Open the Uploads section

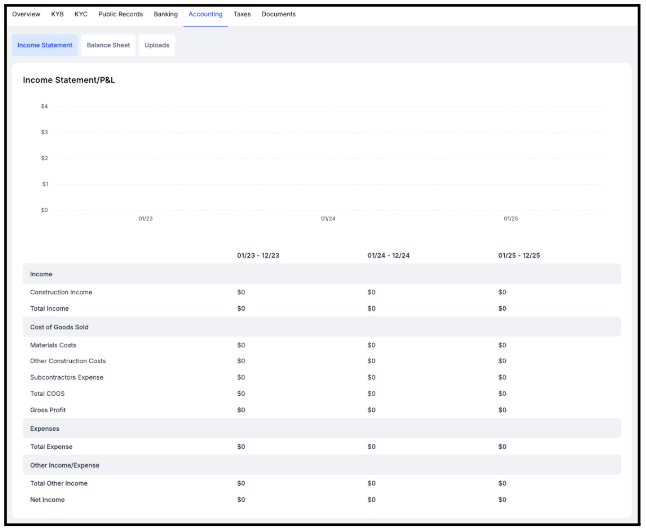point(157,45)
